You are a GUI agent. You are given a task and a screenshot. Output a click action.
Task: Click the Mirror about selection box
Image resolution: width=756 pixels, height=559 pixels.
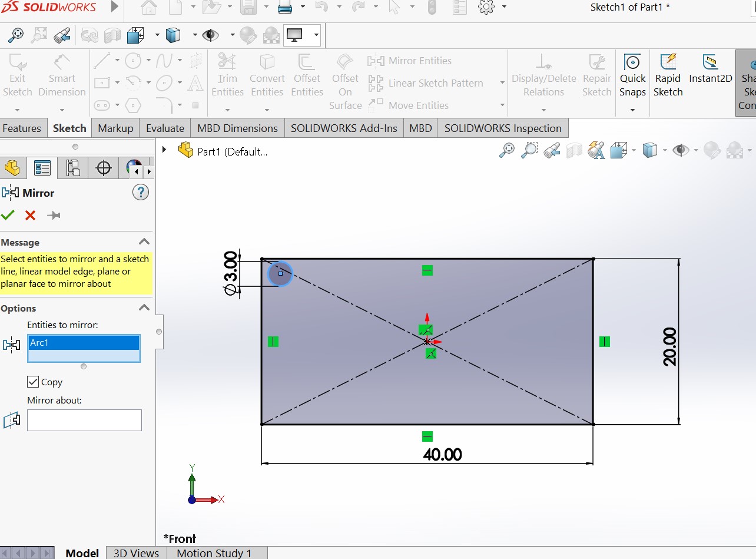(84, 420)
